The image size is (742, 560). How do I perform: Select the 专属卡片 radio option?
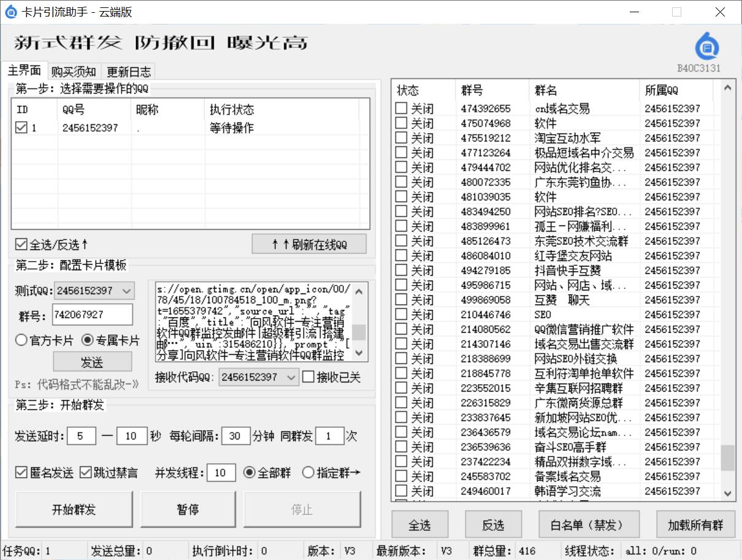click(x=110, y=340)
